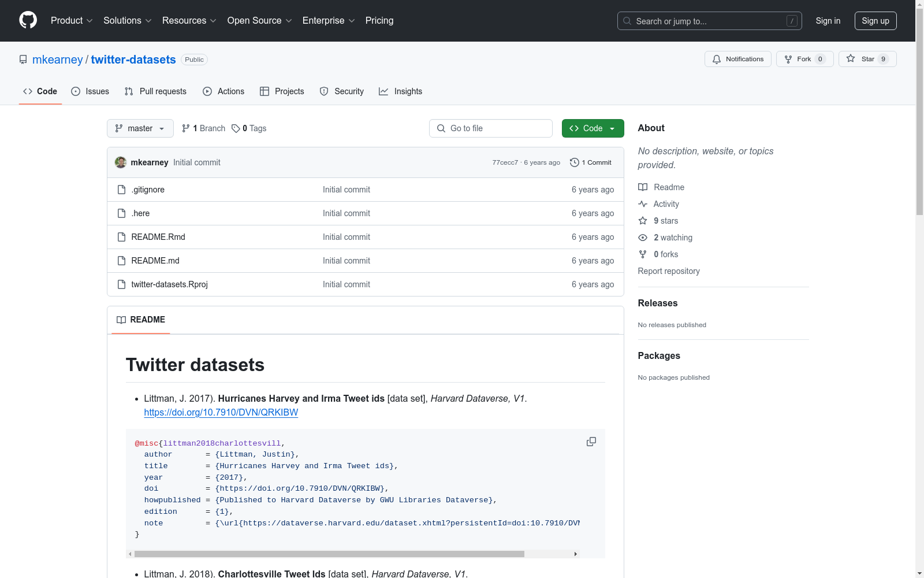Open the twitter-datasets.Rproj file

(x=169, y=284)
